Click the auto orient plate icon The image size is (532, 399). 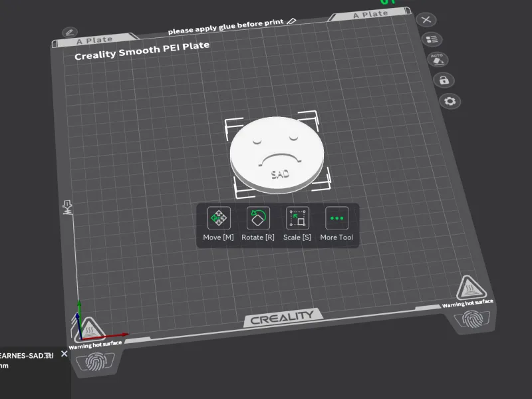click(x=438, y=59)
